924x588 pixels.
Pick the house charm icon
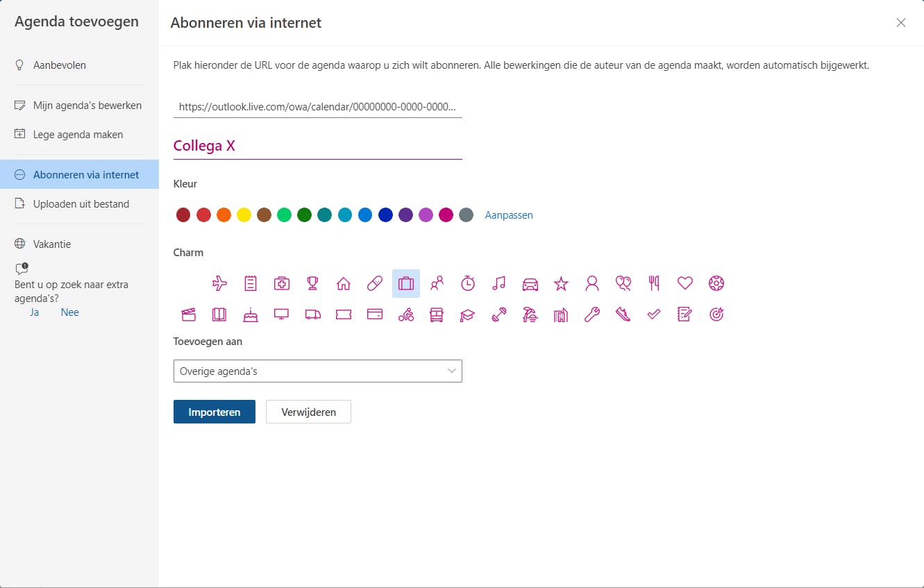click(x=343, y=283)
